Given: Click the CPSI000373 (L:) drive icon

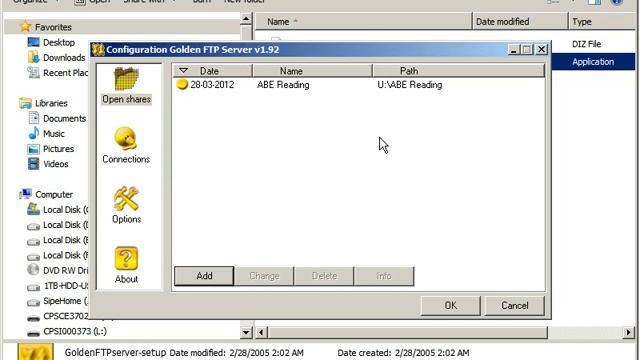Looking at the screenshot, I should [33, 333].
